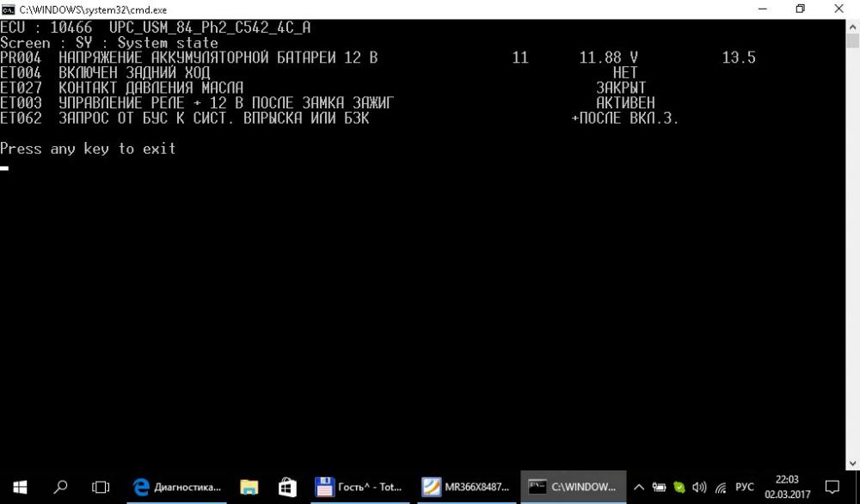
Task: Launch Windows Store from the taskbar
Action: (x=287, y=487)
